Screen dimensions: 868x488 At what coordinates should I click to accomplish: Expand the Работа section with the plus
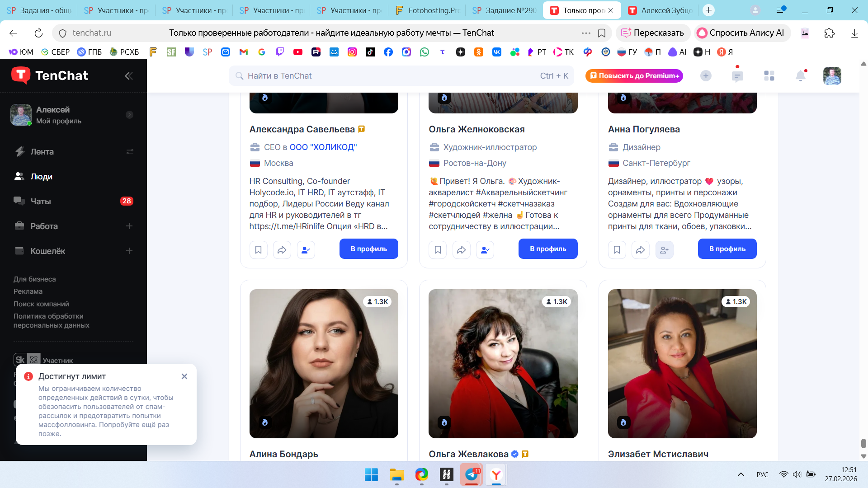pos(129,226)
